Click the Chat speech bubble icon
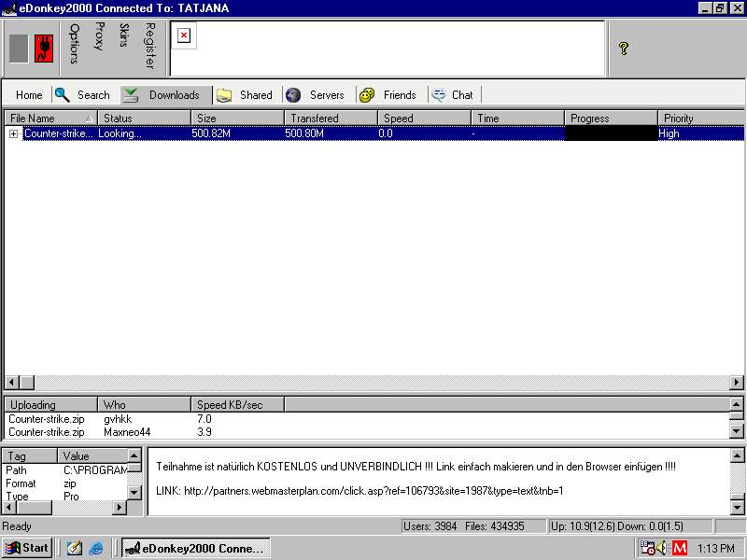Image resolution: width=747 pixels, height=560 pixels. pos(439,95)
